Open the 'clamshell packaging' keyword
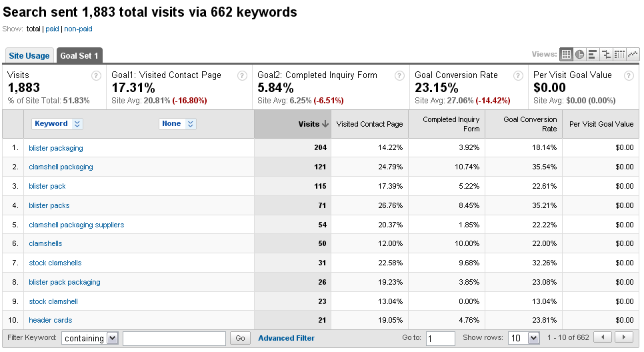 [61, 167]
